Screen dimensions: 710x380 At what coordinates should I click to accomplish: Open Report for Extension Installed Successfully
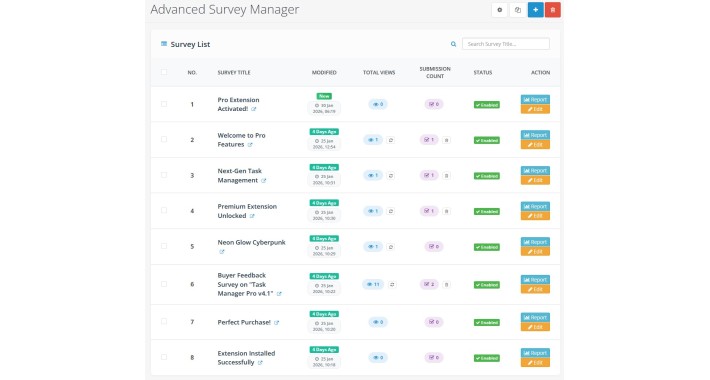tap(535, 353)
